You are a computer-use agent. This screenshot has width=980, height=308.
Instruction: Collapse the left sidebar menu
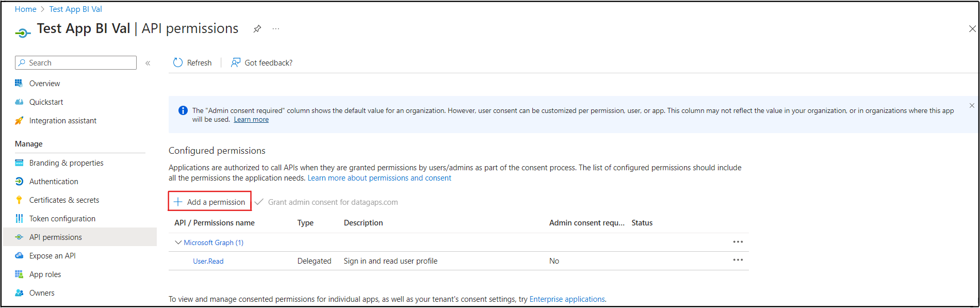148,63
